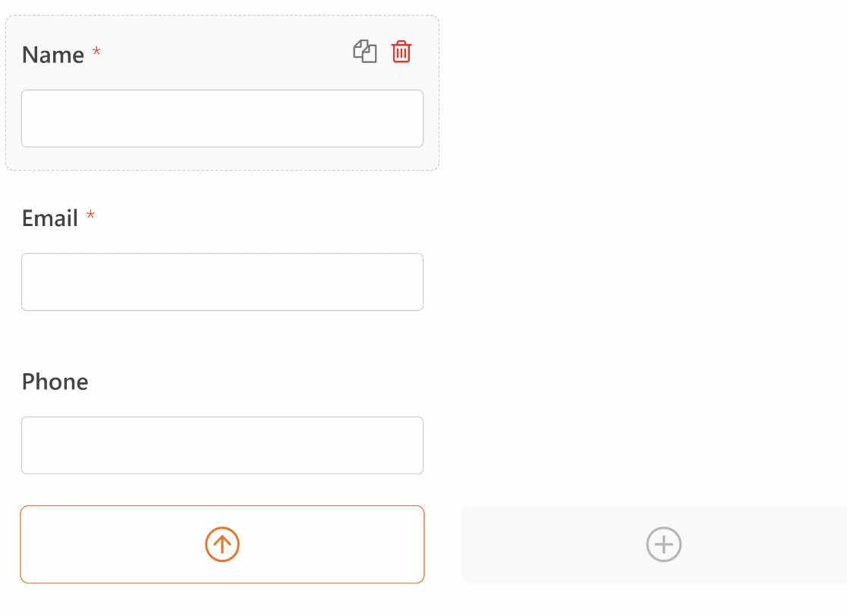847x616 pixels.
Task: Click the Email field label
Action: coord(50,218)
